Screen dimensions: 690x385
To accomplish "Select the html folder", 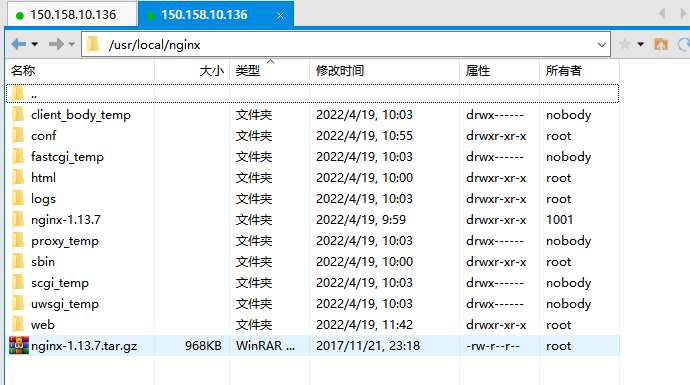I will (312, 178).
